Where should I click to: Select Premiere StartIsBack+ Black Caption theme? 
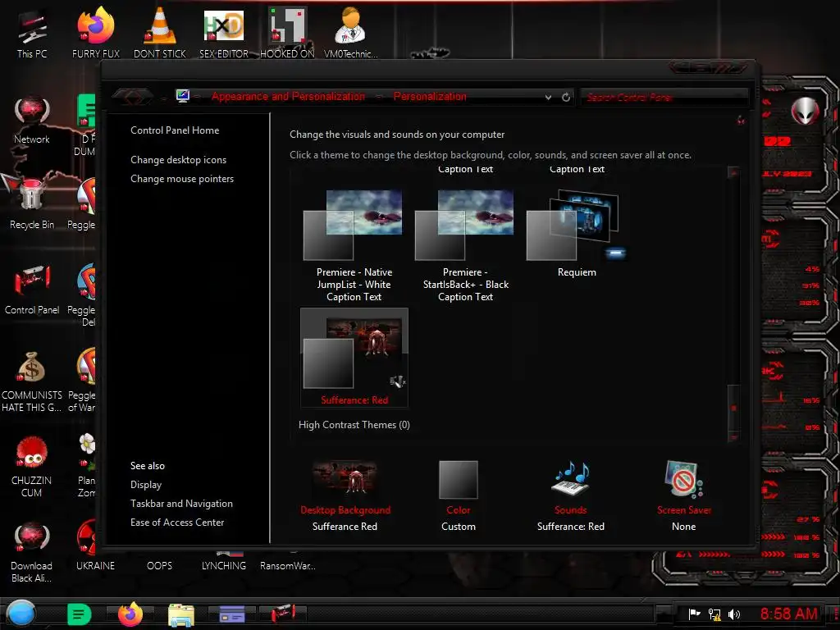[x=465, y=246]
